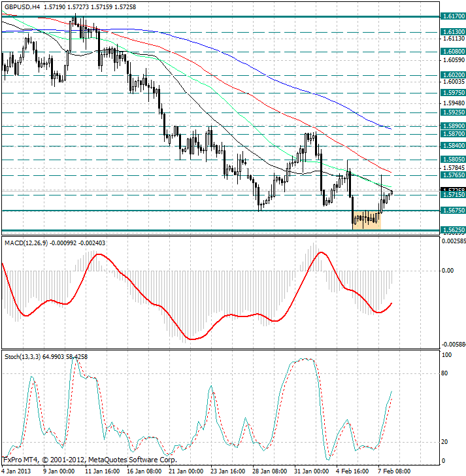The image size is (466, 476).
Task: Click the 1.61300 price level label
Action: pyautogui.click(x=454, y=32)
